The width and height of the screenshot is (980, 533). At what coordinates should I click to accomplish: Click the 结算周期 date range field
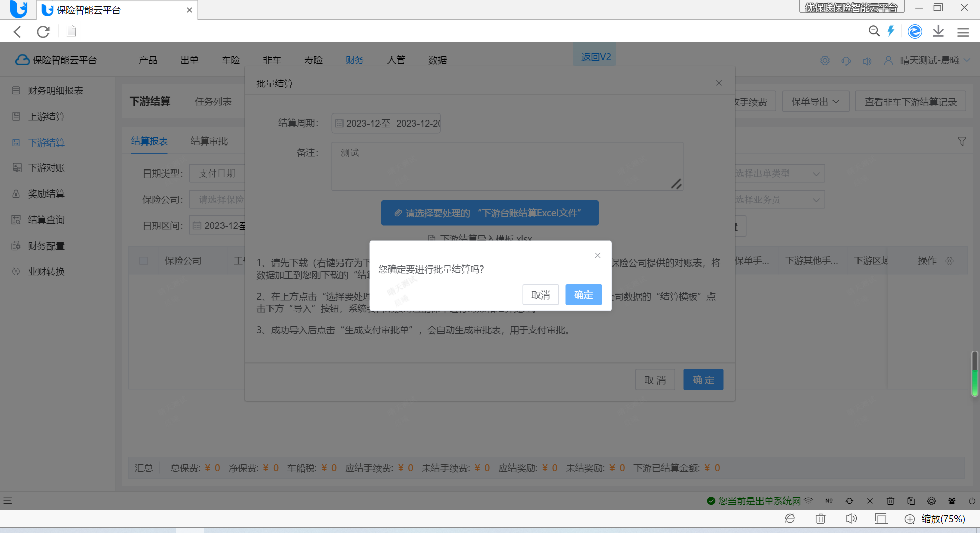pos(386,123)
